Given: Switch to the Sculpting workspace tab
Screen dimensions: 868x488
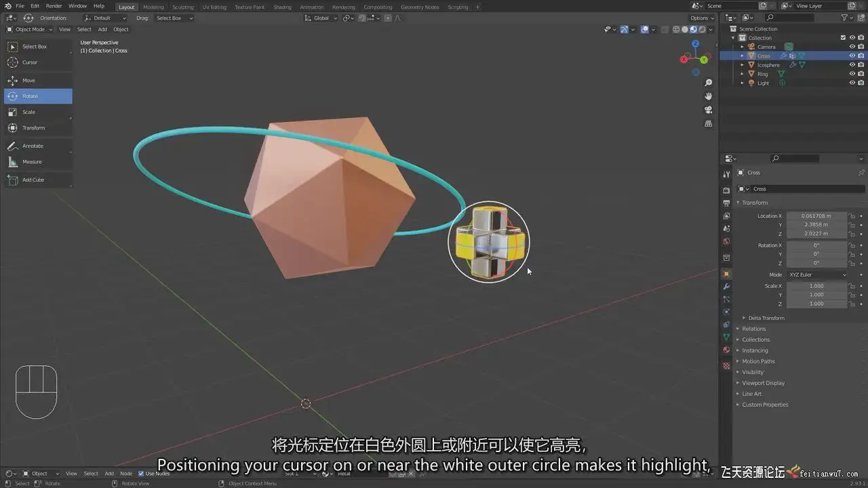Looking at the screenshot, I should (x=182, y=7).
